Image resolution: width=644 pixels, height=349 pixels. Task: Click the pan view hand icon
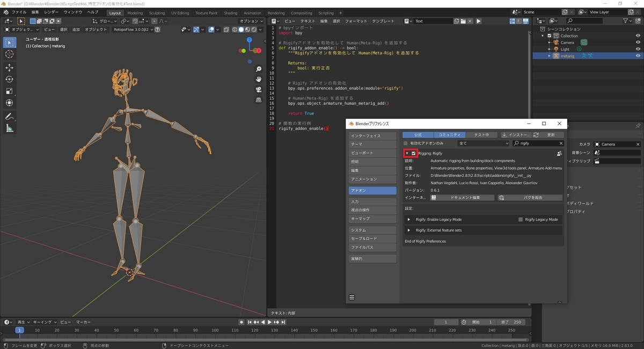[x=259, y=79]
